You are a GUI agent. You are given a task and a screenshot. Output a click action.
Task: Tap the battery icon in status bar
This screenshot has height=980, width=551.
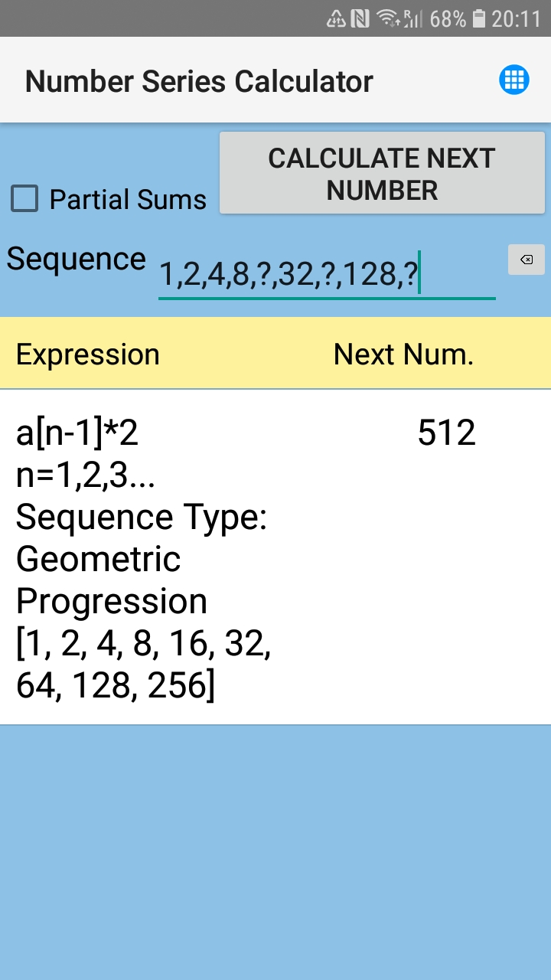coord(479,18)
